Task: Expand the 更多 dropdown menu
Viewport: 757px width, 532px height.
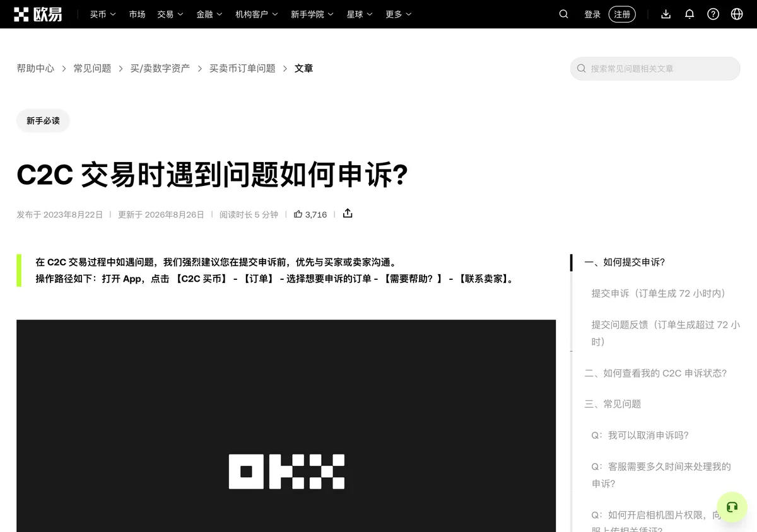Action: click(x=399, y=14)
